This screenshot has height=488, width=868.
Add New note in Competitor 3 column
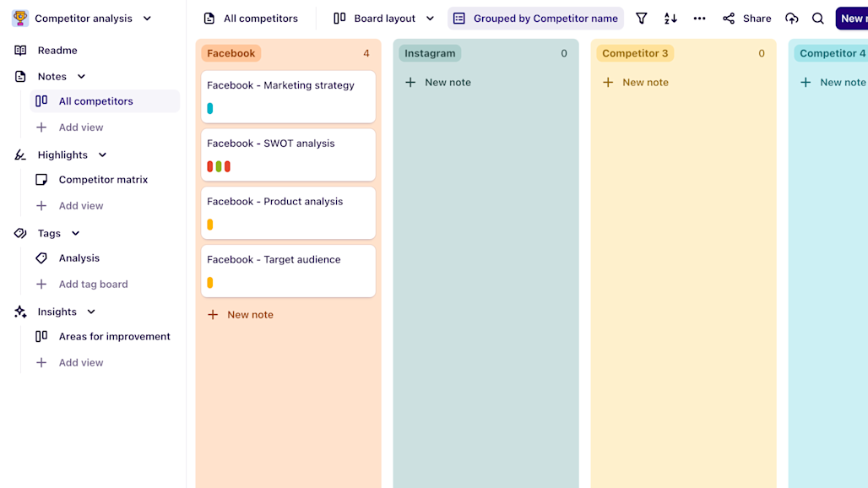click(x=636, y=83)
